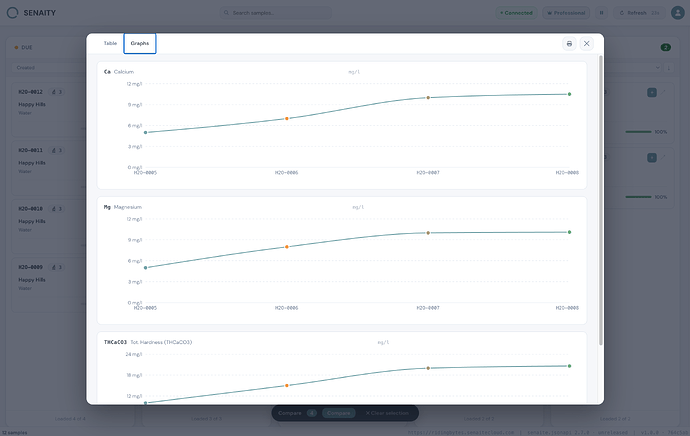
Task: Open the Professional plan badge
Action: (x=566, y=13)
